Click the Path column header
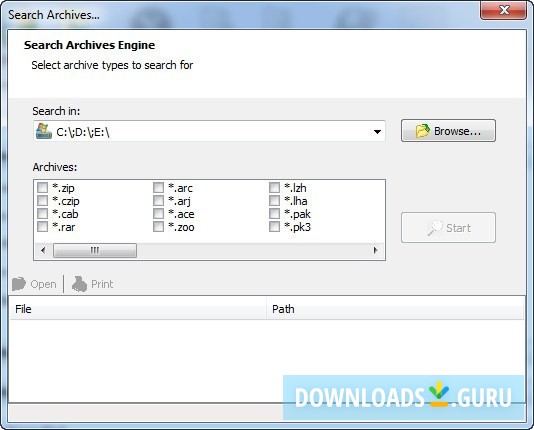 395,309
